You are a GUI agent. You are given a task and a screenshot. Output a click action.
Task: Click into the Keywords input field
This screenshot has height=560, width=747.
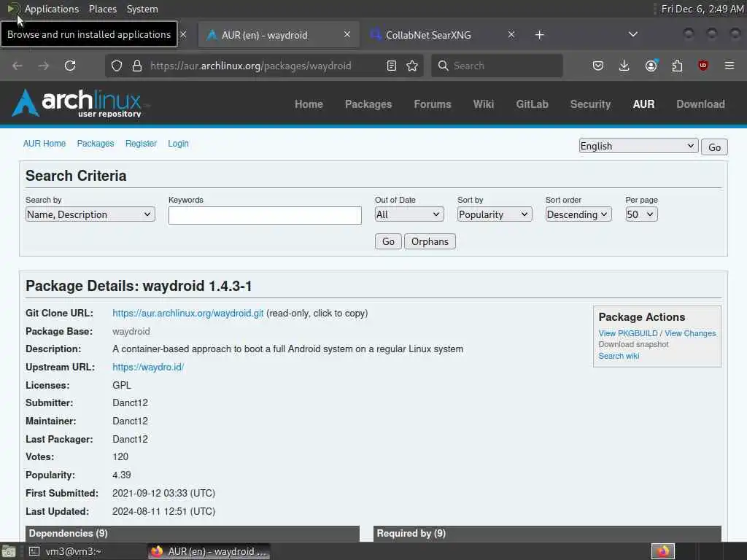click(265, 215)
